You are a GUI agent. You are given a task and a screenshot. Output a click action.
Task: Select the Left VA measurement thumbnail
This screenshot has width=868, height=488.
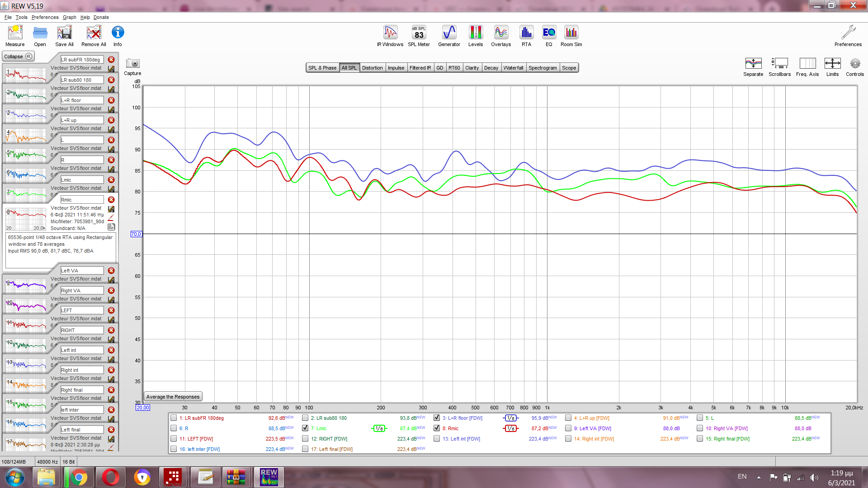(26, 286)
